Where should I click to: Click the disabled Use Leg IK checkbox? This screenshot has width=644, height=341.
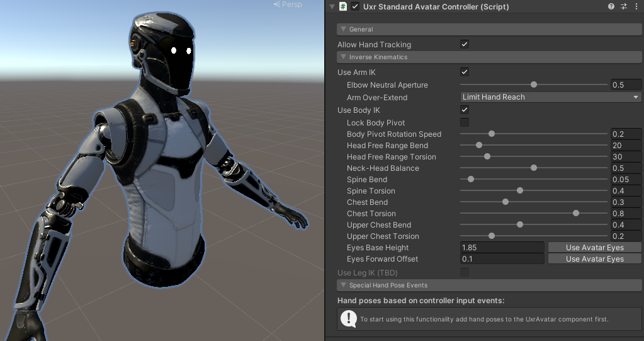point(465,272)
